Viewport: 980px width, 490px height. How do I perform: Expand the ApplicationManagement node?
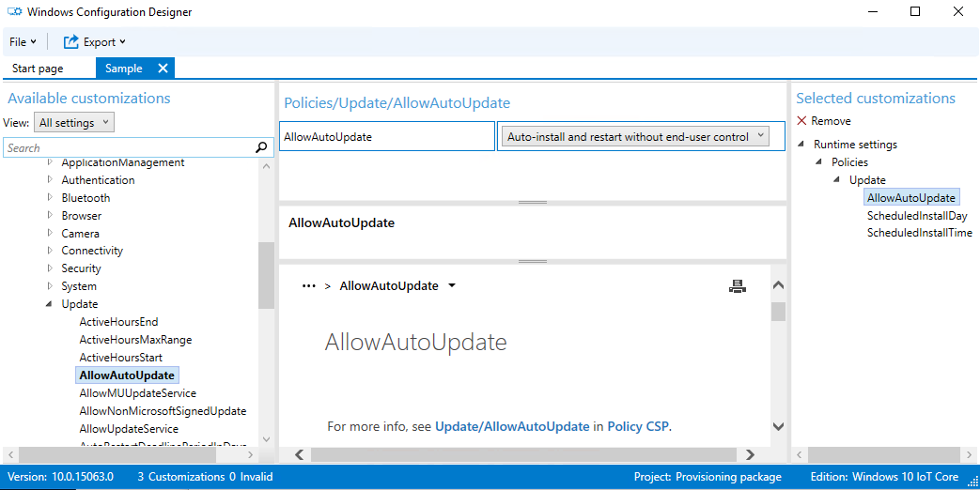[50, 162]
